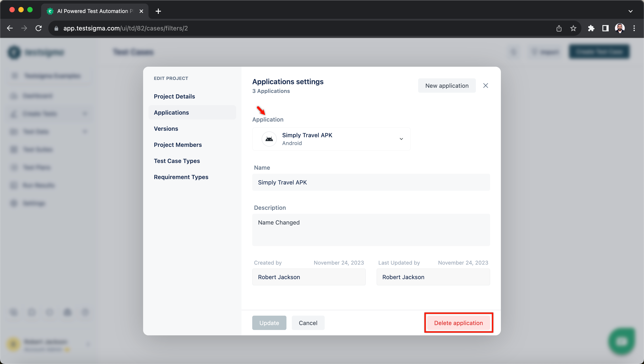Click the blurred Create Test Case button

(x=599, y=52)
